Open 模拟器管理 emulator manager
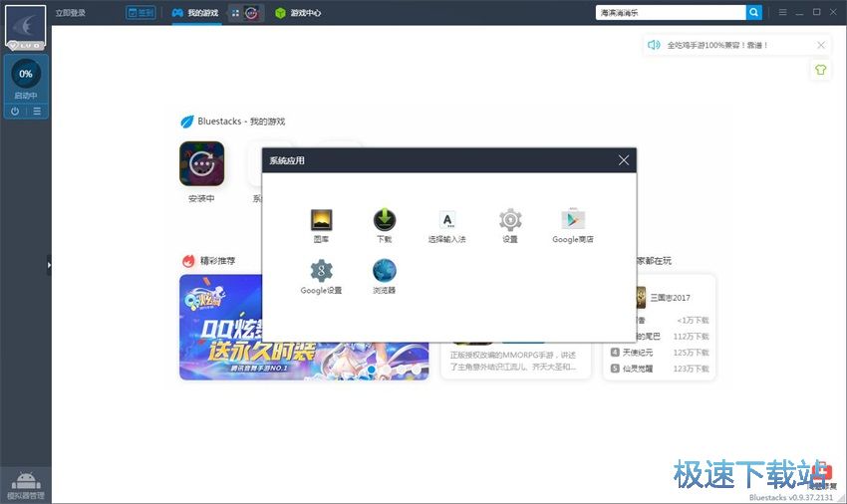The image size is (847, 504). click(x=25, y=485)
